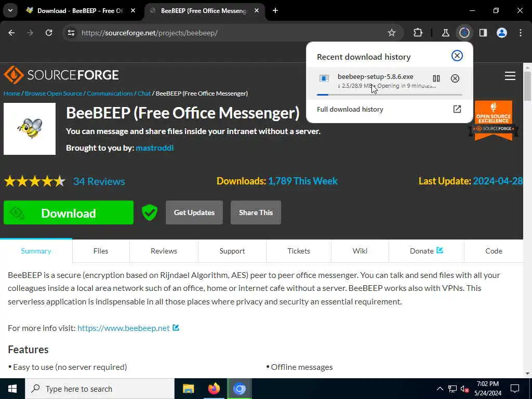Open mastroddi author profile link
The width and height of the screenshot is (532, 399).
(x=154, y=148)
